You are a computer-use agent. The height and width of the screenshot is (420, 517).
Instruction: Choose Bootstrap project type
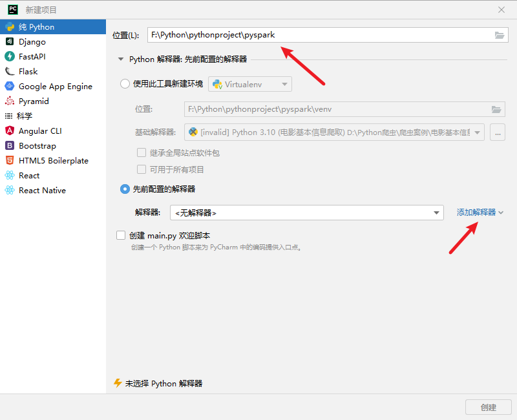click(x=53, y=145)
